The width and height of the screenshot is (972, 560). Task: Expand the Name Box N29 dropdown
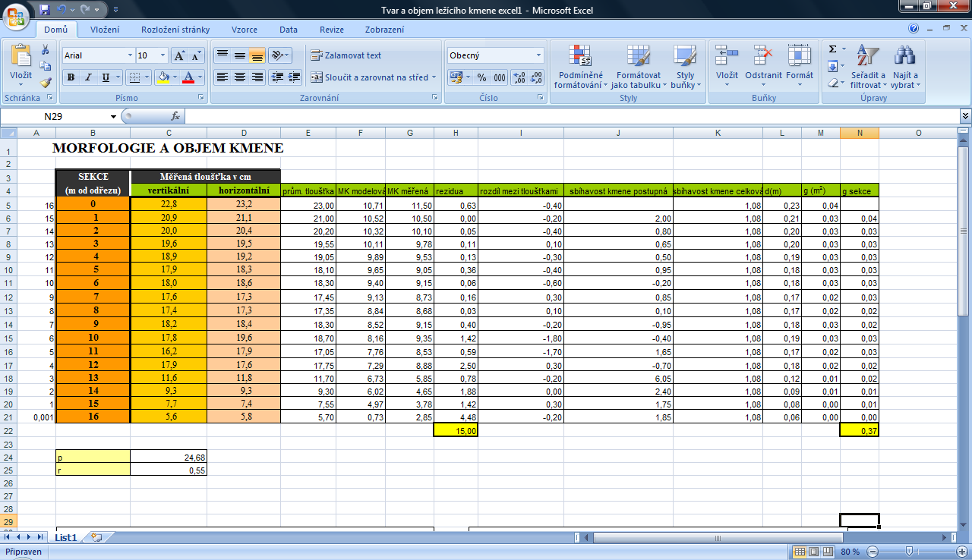click(114, 116)
